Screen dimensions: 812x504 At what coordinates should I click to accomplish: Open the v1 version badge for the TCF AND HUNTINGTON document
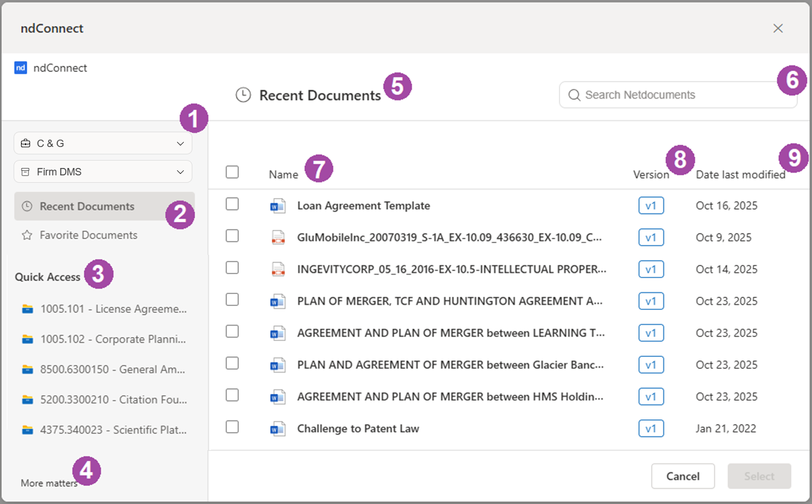coord(651,301)
